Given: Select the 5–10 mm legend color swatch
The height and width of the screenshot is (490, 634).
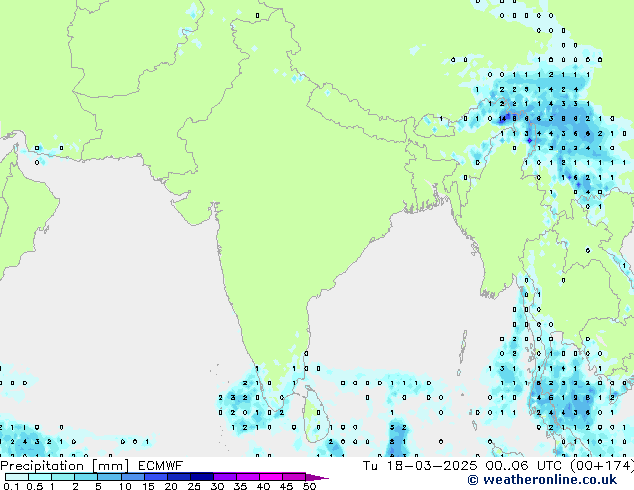Looking at the screenshot, I should 109,477.
